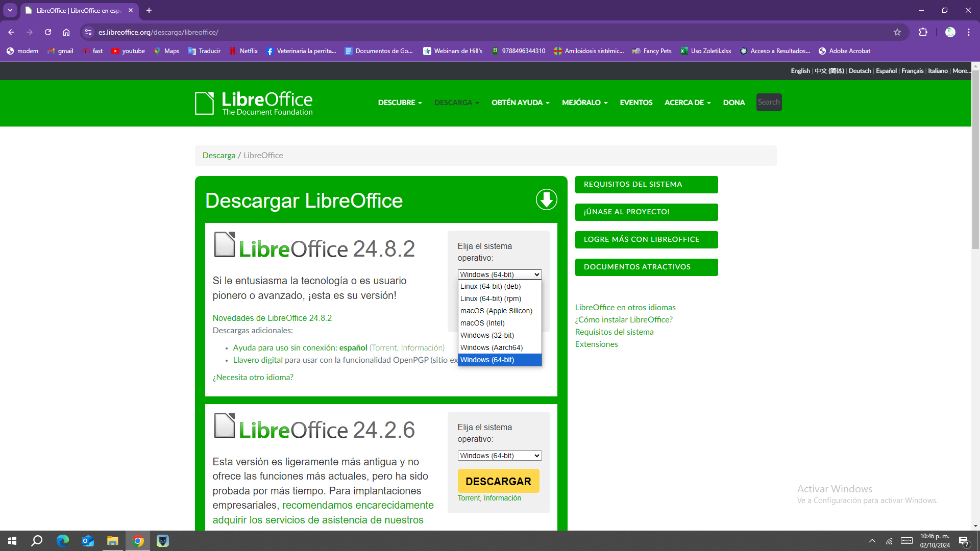Open OBTÉN AYUDA navigation menu
Viewport: 980px width, 551px height.
(x=520, y=103)
